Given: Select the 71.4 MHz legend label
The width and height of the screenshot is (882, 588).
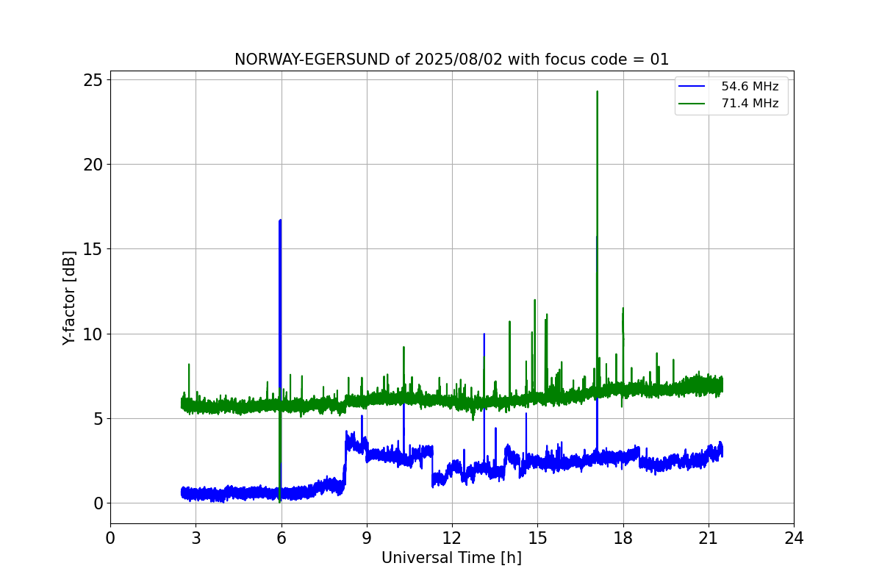Looking at the screenshot, I should tap(750, 104).
